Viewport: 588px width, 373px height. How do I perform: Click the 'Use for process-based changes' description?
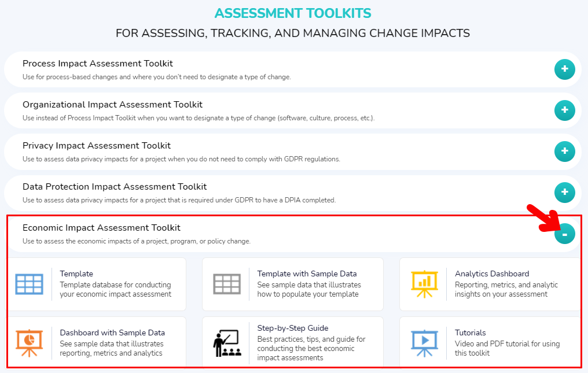(157, 77)
